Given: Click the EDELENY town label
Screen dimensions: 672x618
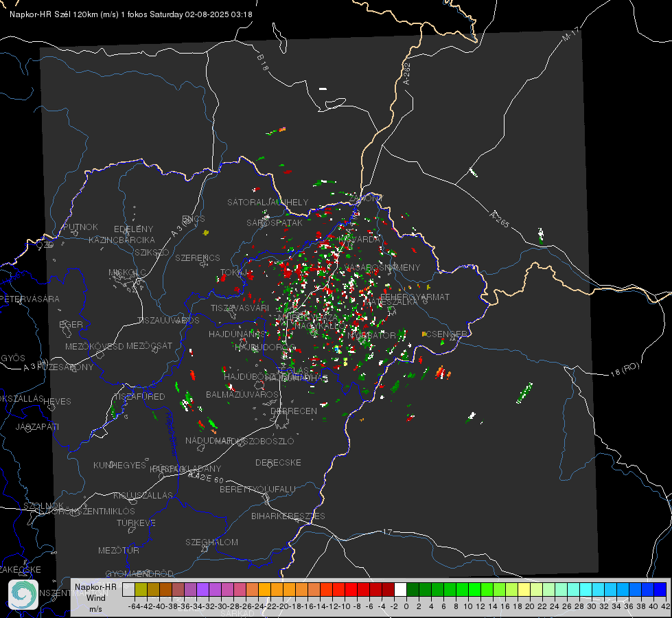Looking at the screenshot, I should click(133, 229).
